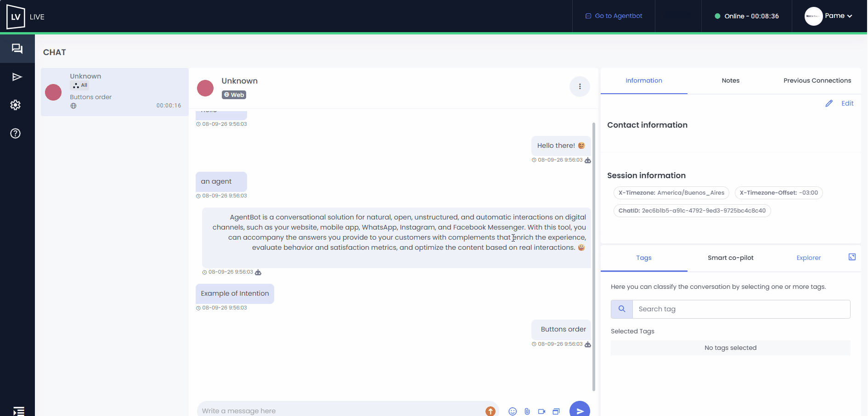Attach a file with paperclip icon
This screenshot has width=868, height=416.
click(x=527, y=411)
